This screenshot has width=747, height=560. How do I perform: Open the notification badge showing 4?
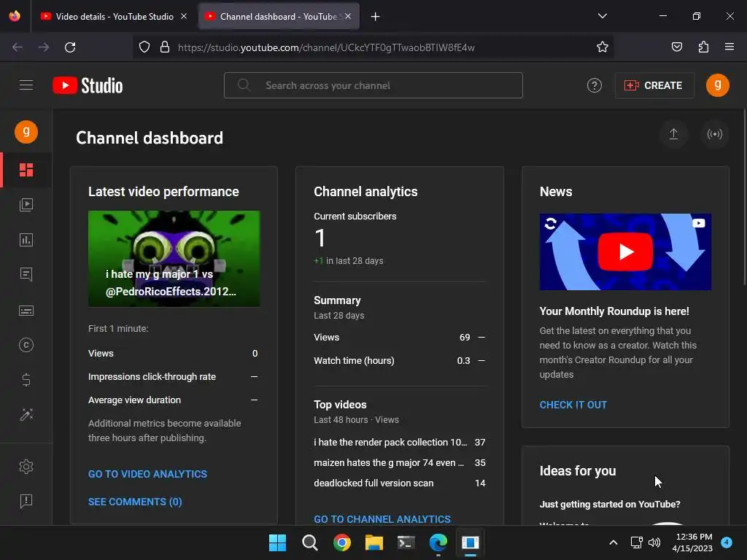click(x=727, y=542)
